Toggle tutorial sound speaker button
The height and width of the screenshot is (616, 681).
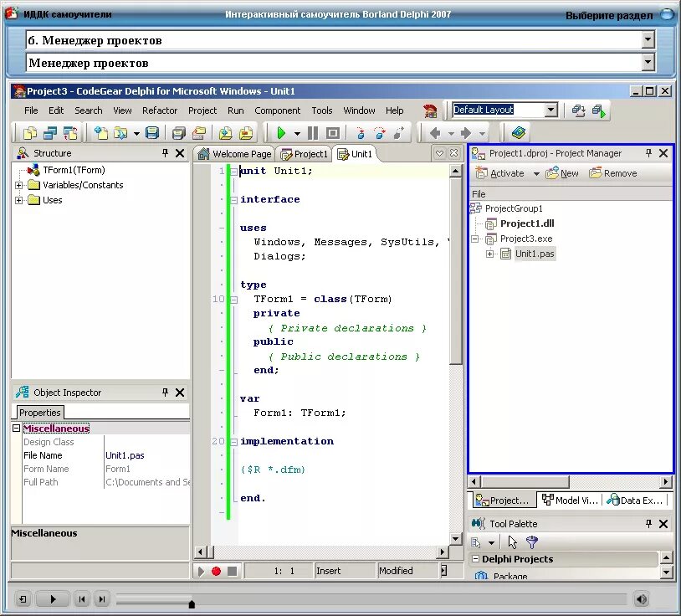[x=642, y=599]
